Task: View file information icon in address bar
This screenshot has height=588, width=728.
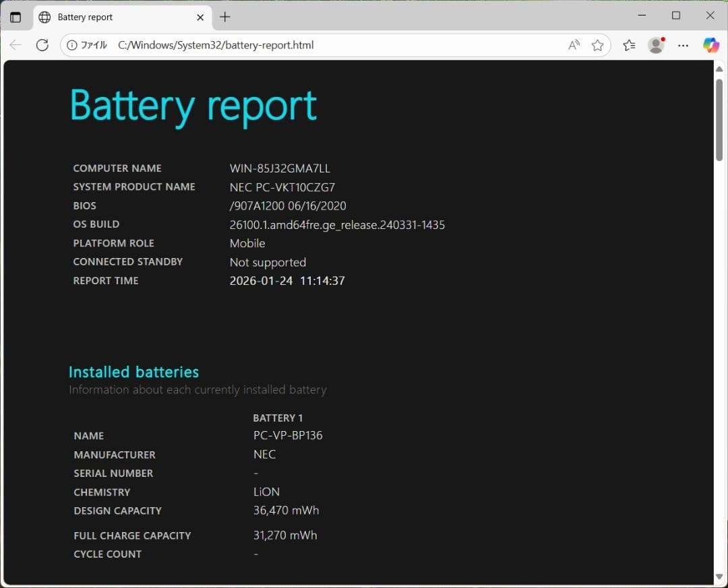Action: point(72,45)
